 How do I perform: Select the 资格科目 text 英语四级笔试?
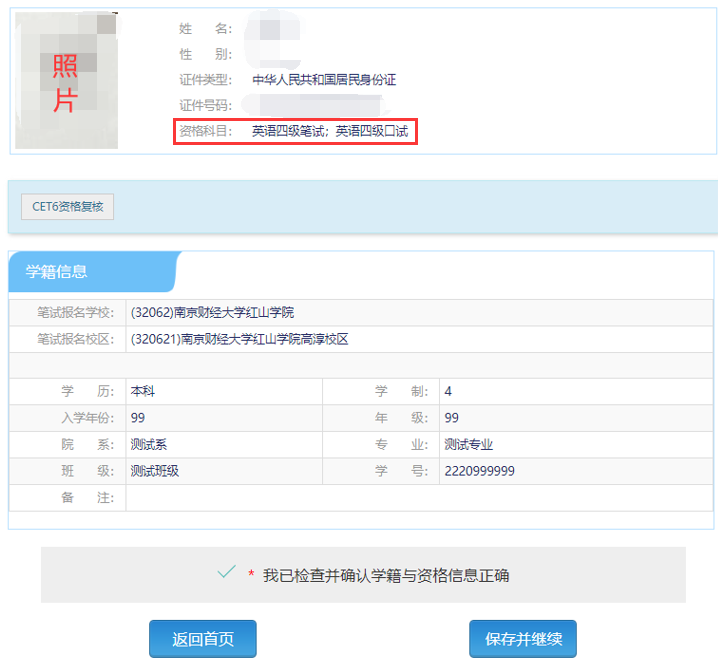click(289, 131)
